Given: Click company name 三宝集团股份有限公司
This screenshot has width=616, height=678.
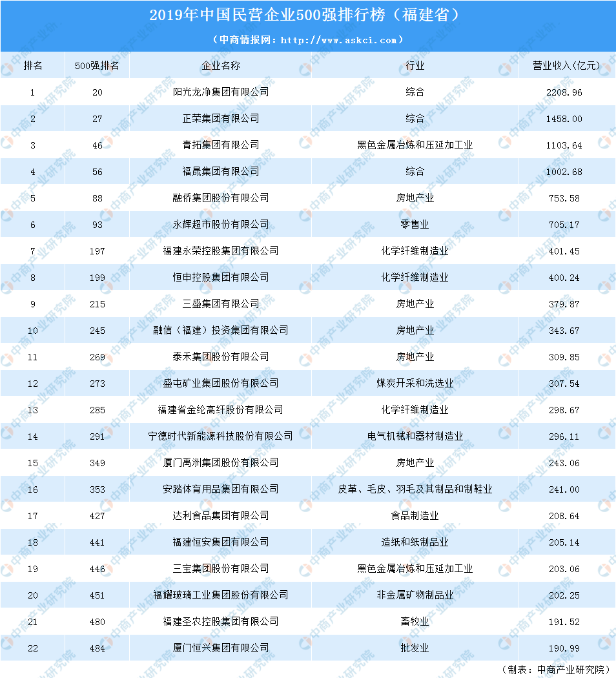Looking at the screenshot, I should (220, 569).
